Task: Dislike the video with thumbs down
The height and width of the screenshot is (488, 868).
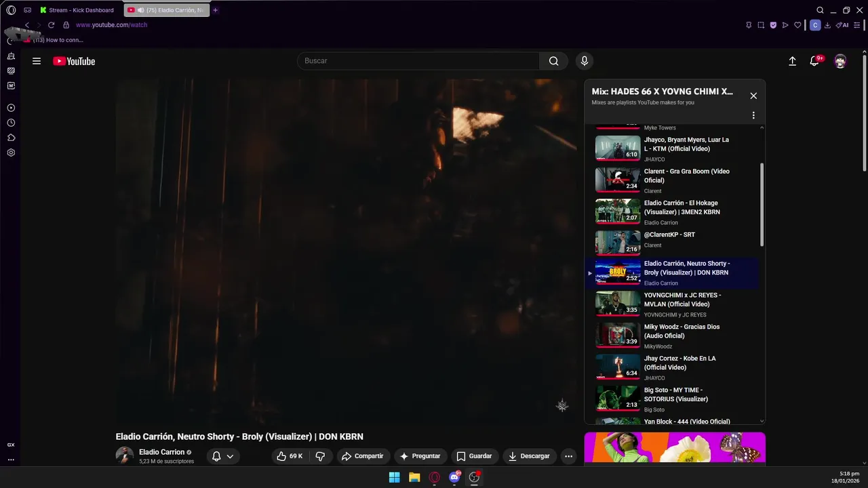Action: coord(320,456)
